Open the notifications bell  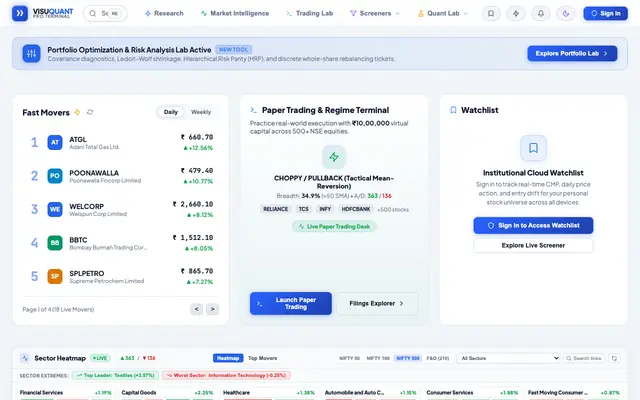pyautogui.click(x=541, y=13)
